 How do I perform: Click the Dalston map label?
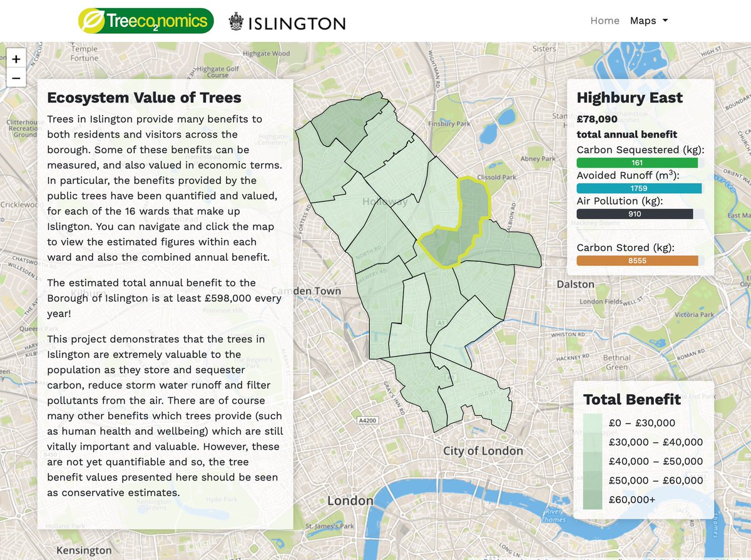(575, 284)
